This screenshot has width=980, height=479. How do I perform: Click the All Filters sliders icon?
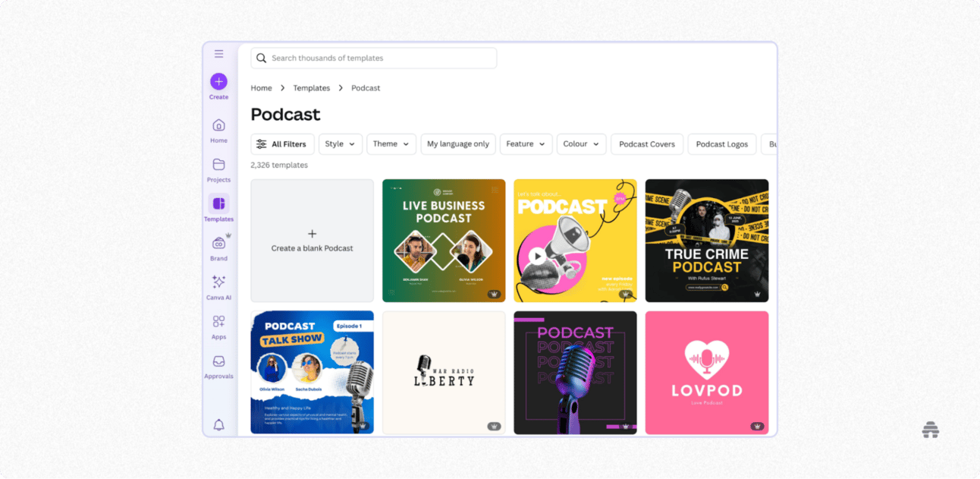(261, 144)
